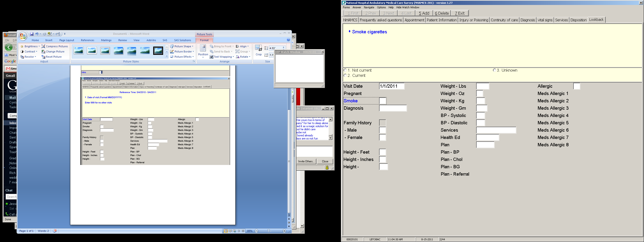The image size is (644, 242).
Task: Click the zoom in plus button in Word
Action: pyautogui.click(x=284, y=231)
